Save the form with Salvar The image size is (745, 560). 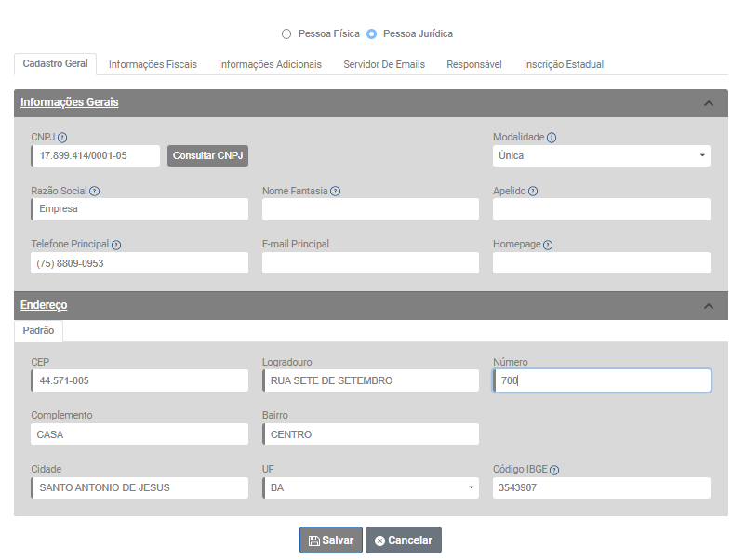(331, 540)
